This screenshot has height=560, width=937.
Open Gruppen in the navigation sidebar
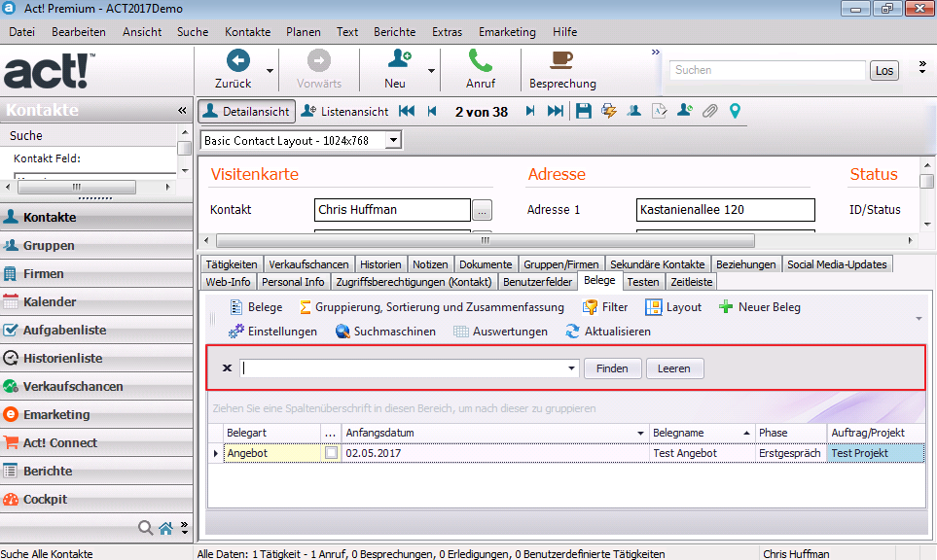96,245
